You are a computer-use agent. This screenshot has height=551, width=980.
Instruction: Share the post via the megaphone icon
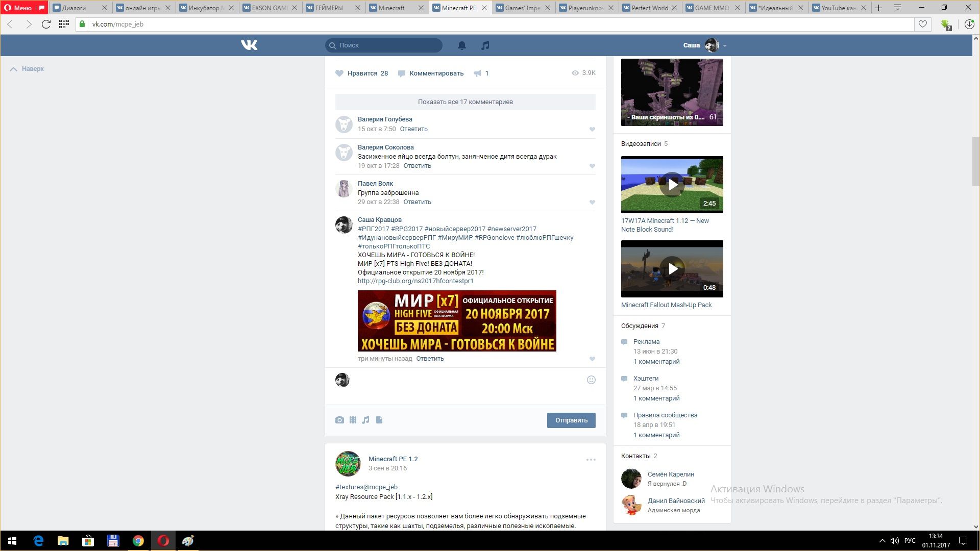tap(477, 73)
